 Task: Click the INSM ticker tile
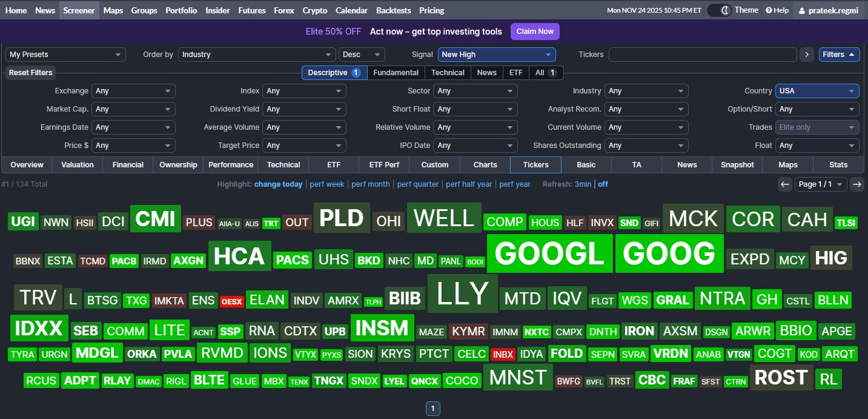click(382, 328)
